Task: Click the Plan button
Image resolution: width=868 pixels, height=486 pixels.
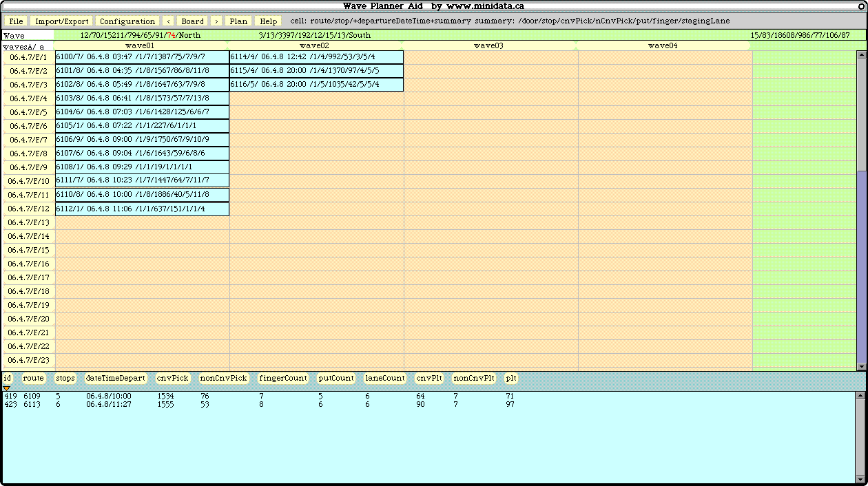Action: tap(238, 21)
